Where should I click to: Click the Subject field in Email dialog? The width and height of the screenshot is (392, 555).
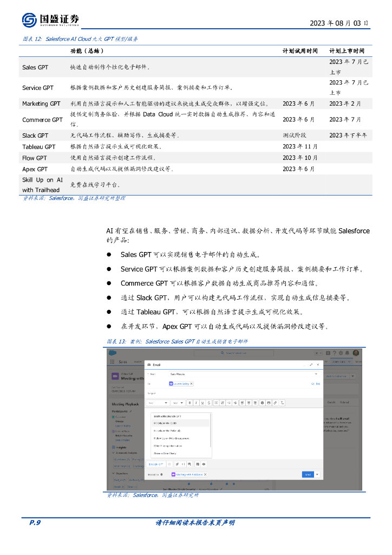click(234, 393)
